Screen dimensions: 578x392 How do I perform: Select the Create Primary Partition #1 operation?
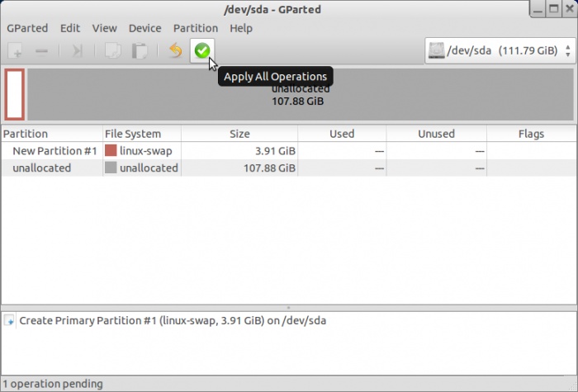pyautogui.click(x=173, y=320)
